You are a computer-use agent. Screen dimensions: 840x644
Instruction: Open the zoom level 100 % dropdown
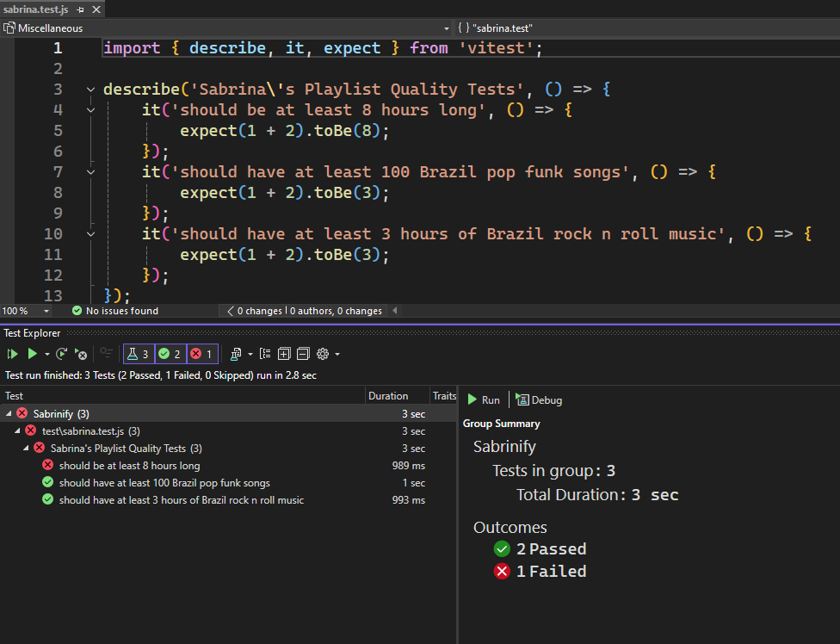[46, 311]
